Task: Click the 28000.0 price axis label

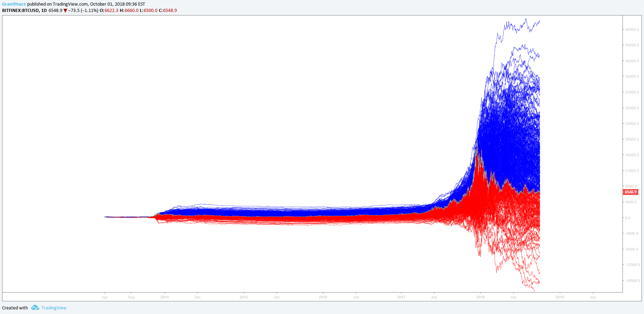Action: click(x=632, y=108)
